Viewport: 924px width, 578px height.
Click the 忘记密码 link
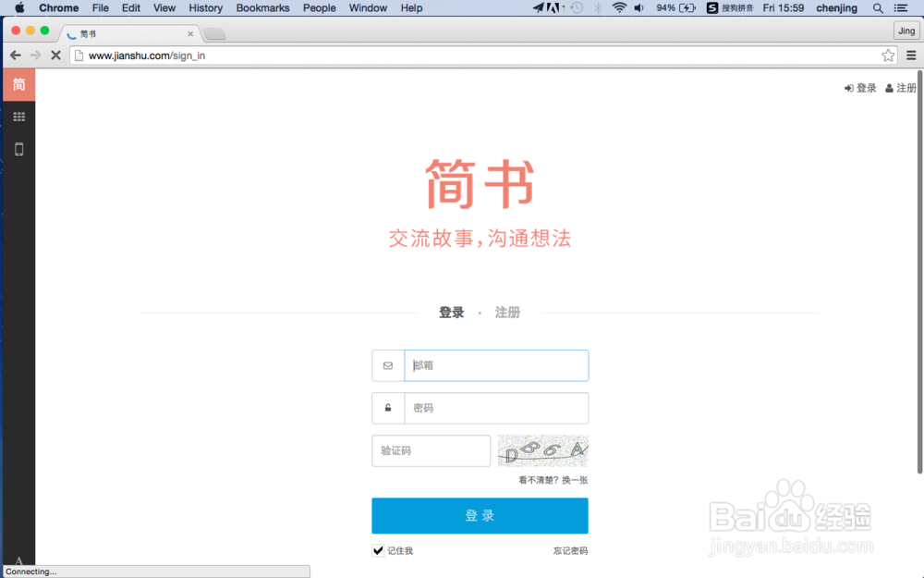click(570, 549)
